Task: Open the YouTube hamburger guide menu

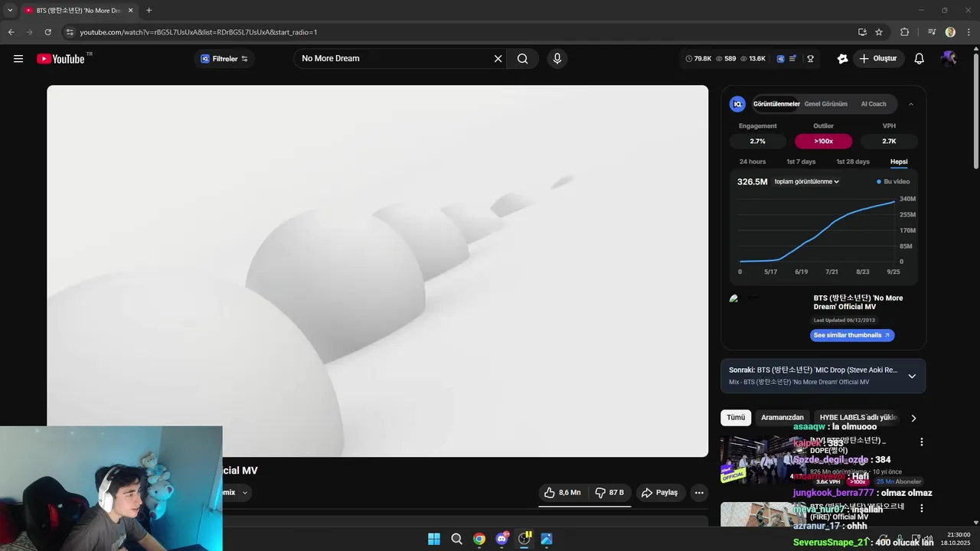Action: [18, 58]
